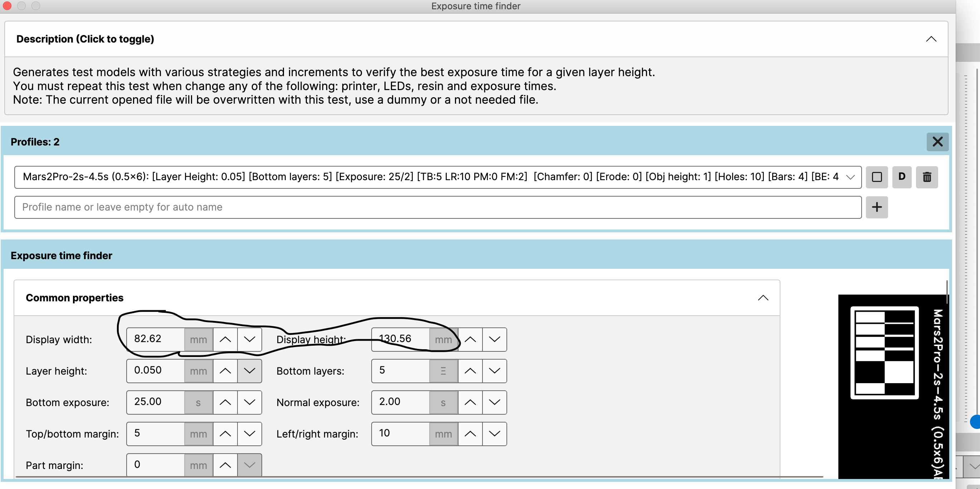The width and height of the screenshot is (980, 489).
Task: Increase Part margin value
Action: (225, 465)
